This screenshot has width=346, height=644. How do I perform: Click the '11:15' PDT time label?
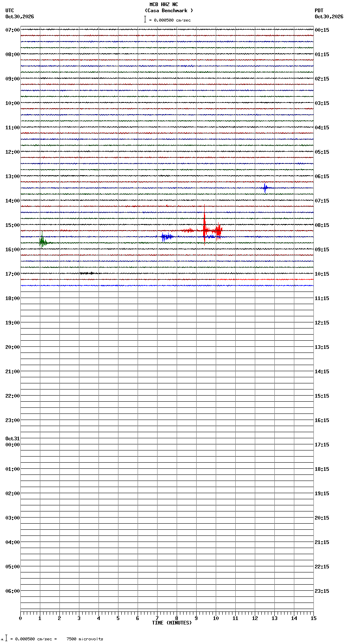(322, 298)
